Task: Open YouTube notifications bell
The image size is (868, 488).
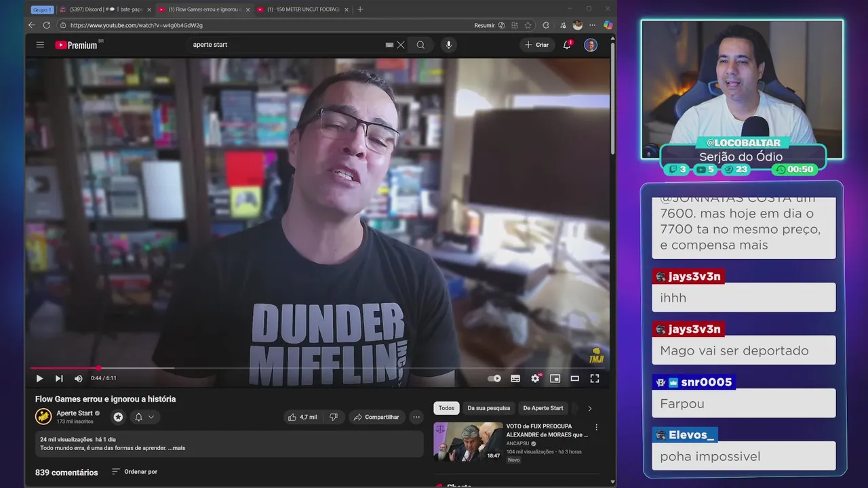Action: [567, 45]
